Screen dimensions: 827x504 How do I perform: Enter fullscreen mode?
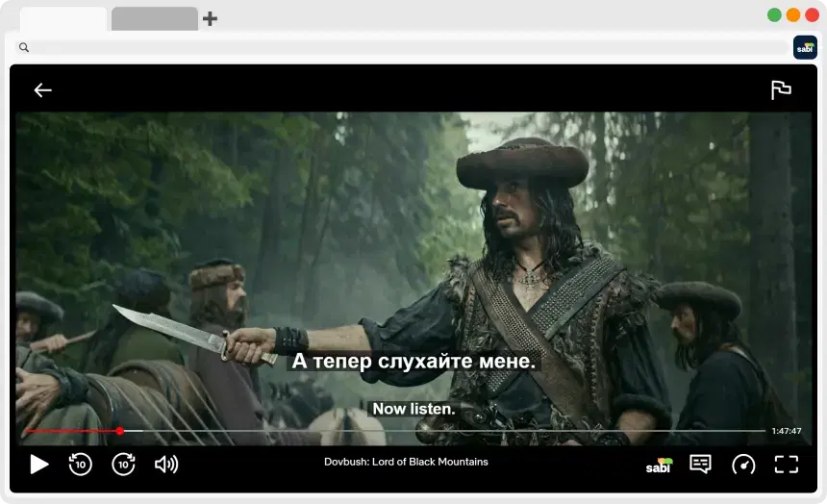coord(787,465)
